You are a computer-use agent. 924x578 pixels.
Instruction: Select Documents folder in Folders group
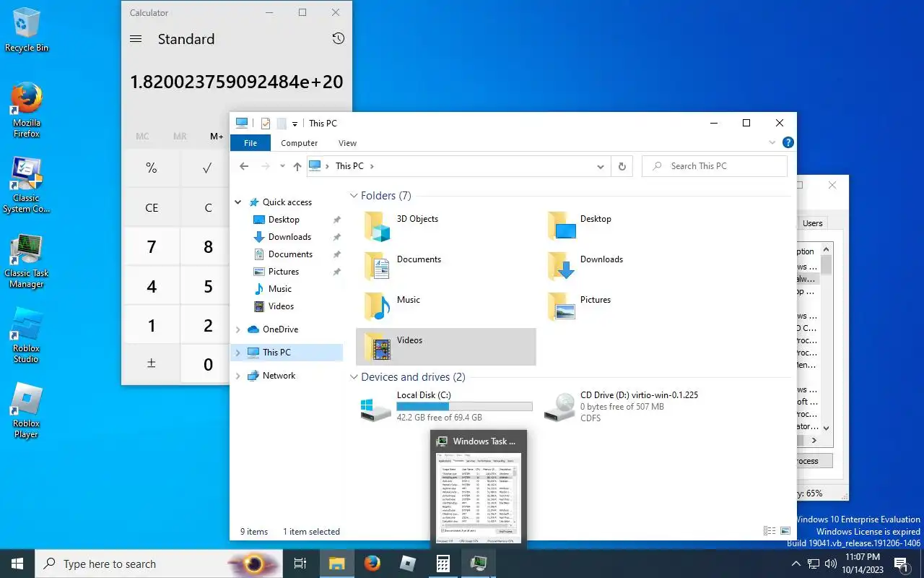446,267
